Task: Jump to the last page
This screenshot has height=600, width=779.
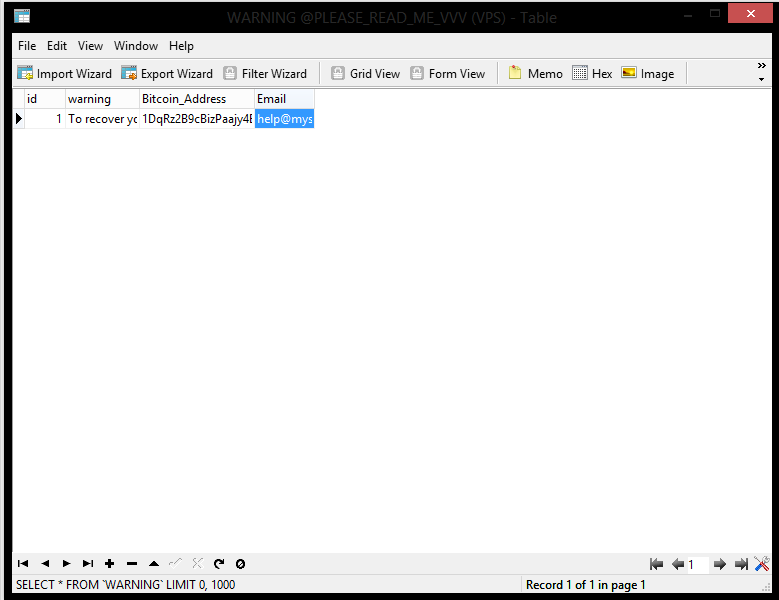Action: pos(741,564)
